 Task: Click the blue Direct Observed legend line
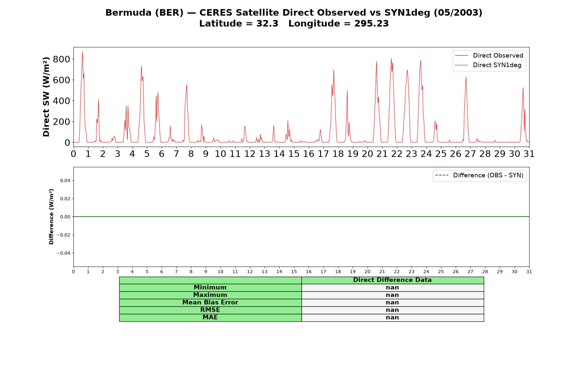461,56
